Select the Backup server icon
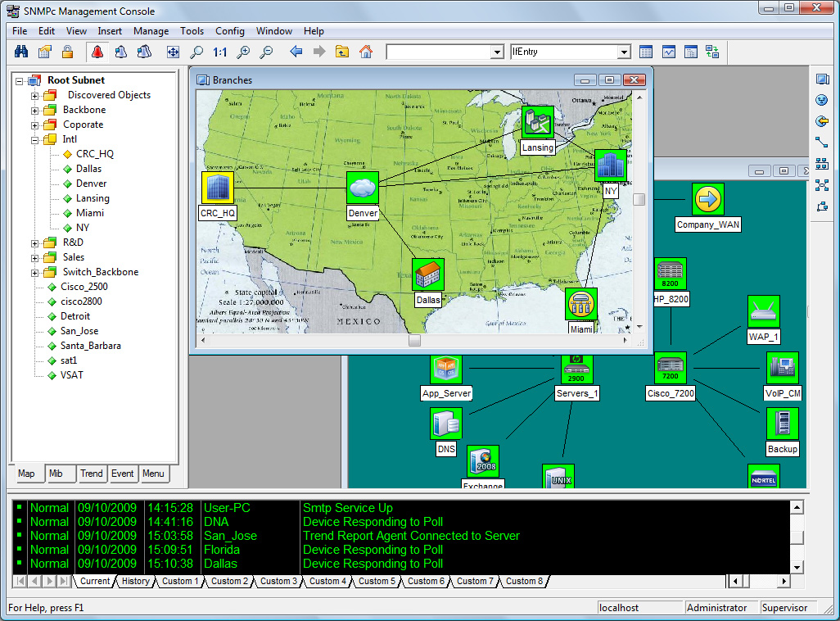 tap(782, 424)
